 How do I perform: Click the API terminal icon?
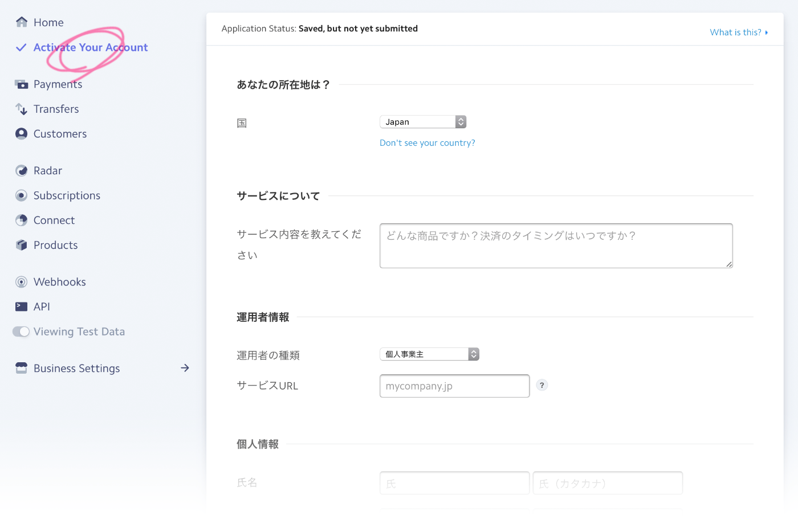pyautogui.click(x=22, y=306)
